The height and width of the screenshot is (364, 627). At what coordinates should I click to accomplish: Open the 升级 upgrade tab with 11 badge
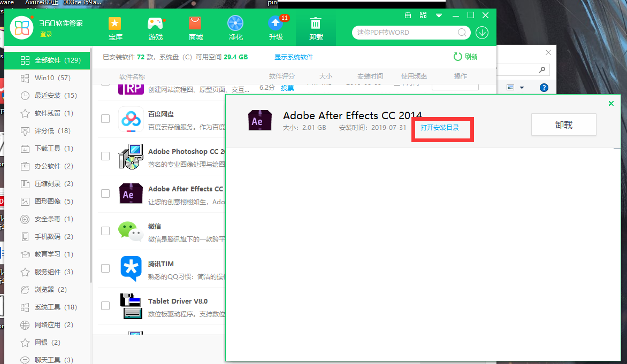point(276,28)
